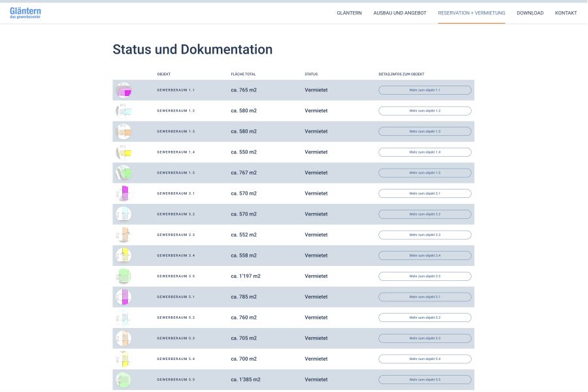Select the Gewerberaum 1.5 green floor plan icon
Image resolution: width=588 pixels, height=392 pixels.
tap(123, 172)
